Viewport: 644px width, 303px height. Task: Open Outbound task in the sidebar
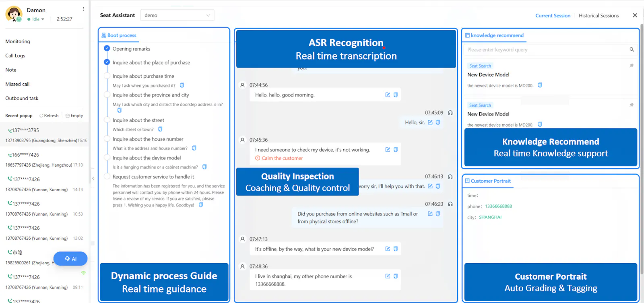(22, 98)
